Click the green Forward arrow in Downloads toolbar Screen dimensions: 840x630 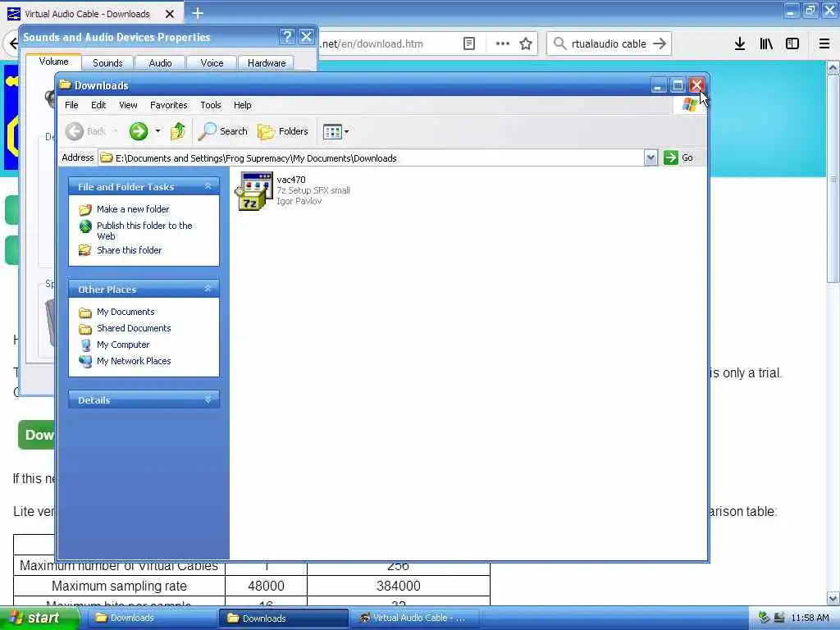click(x=139, y=131)
